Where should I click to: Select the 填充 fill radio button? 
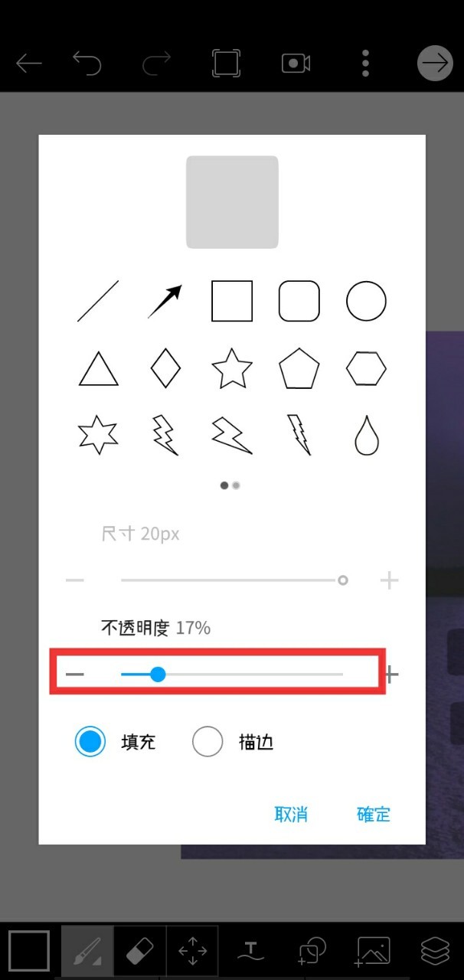[90, 742]
